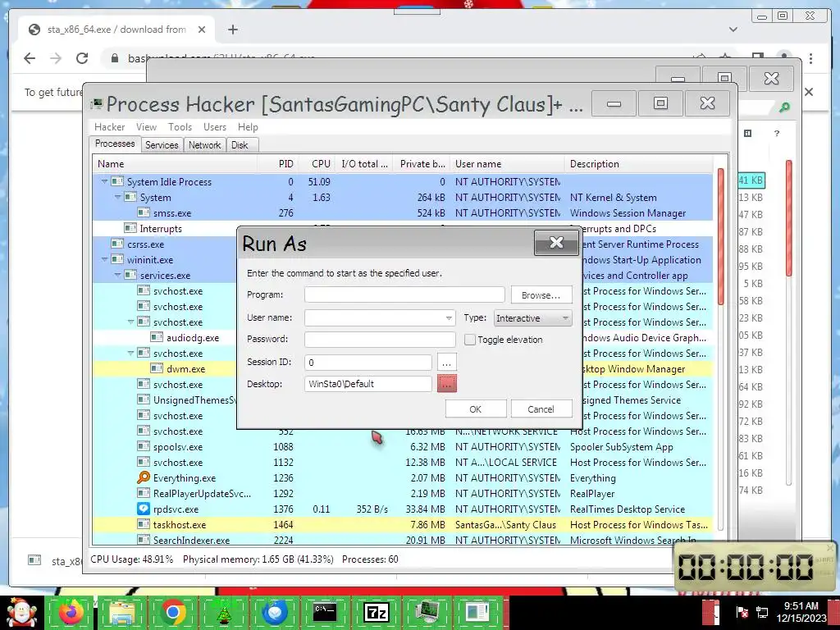Image resolution: width=840 pixels, height=630 pixels.
Task: Click the smss.exe process icon
Action: [144, 212]
